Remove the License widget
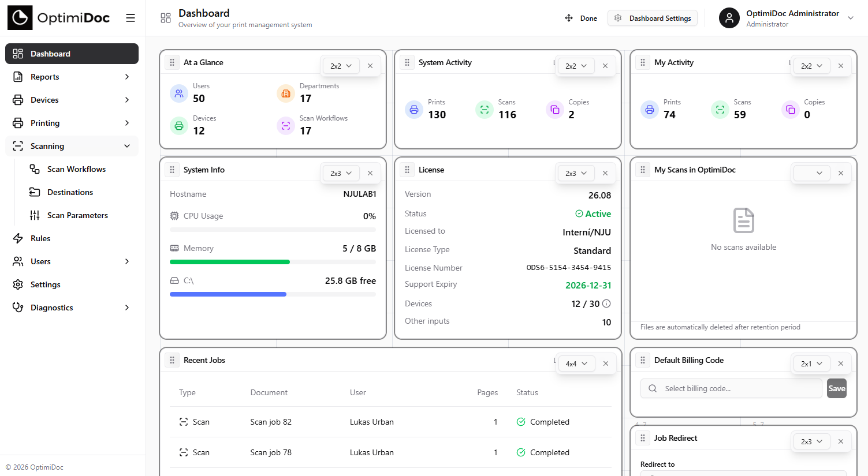The width and height of the screenshot is (868, 476). click(605, 173)
